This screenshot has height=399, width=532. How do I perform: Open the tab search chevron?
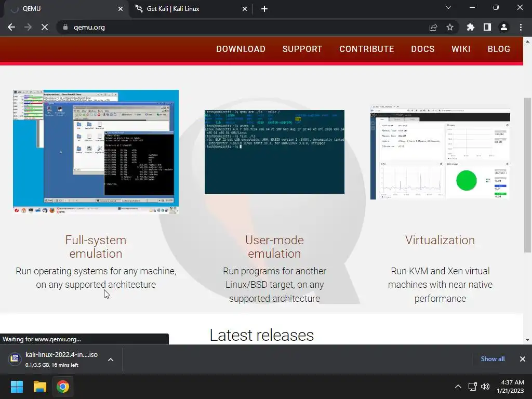click(x=448, y=7)
